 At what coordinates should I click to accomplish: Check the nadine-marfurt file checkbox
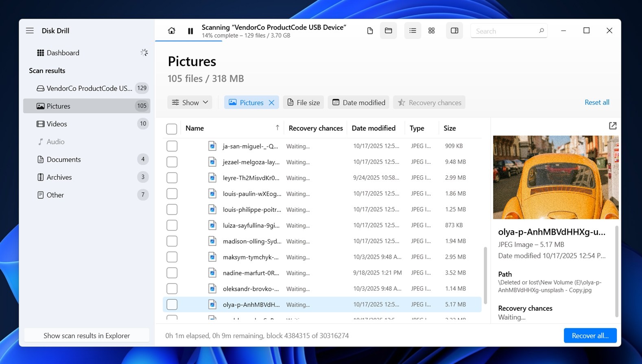coord(172,273)
